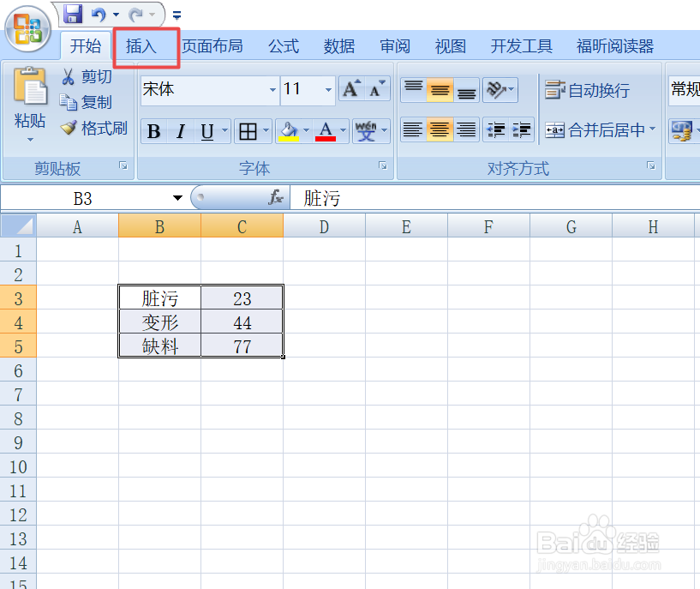This screenshot has height=589, width=700.
Task: Open the 剪贴板 dialog launcher
Action: tap(123, 166)
